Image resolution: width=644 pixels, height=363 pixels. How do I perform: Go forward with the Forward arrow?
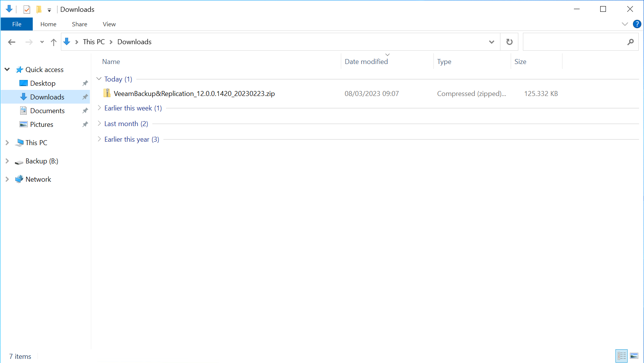(29, 42)
